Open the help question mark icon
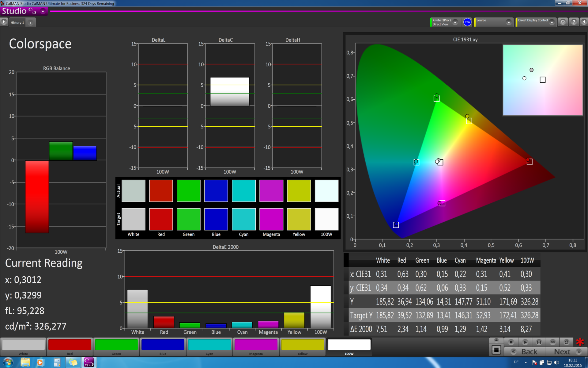The width and height of the screenshot is (588, 368). [574, 22]
